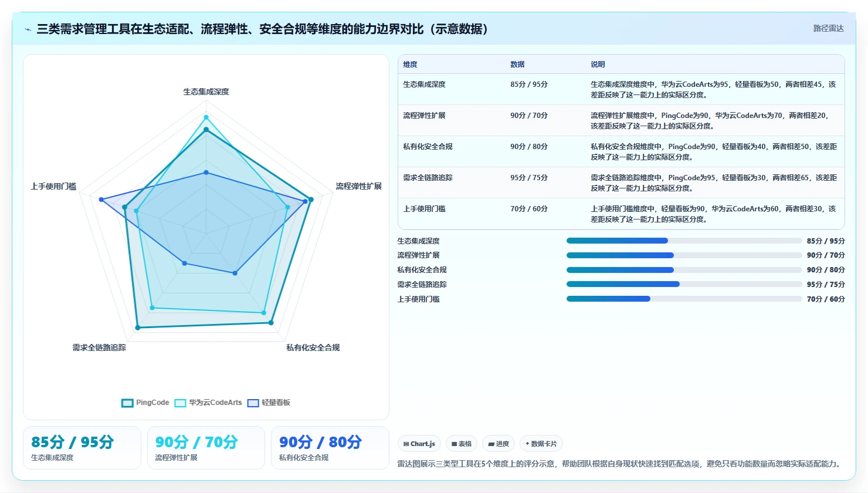Screen dimensions: 868x493
Task: Click the 70分 / 60分 value after the progress bar
Action: coord(826,299)
